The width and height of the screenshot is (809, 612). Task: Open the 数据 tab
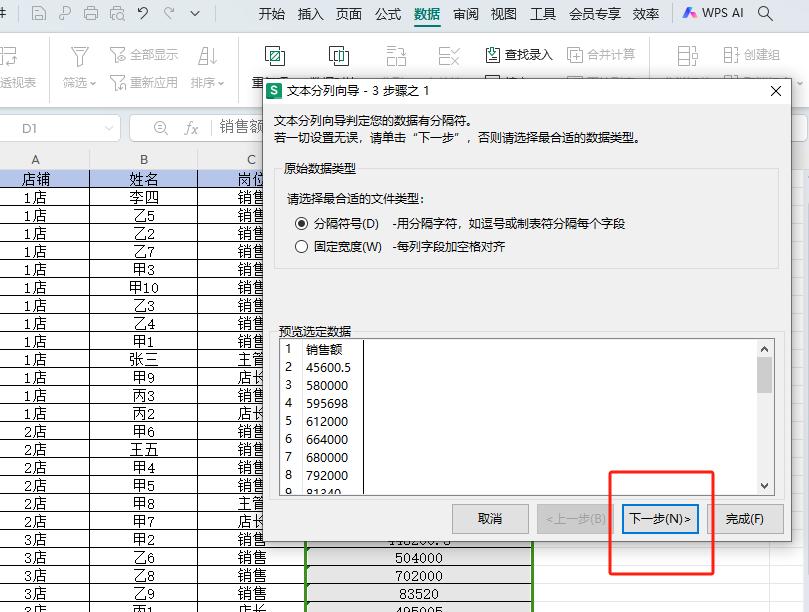[427, 13]
